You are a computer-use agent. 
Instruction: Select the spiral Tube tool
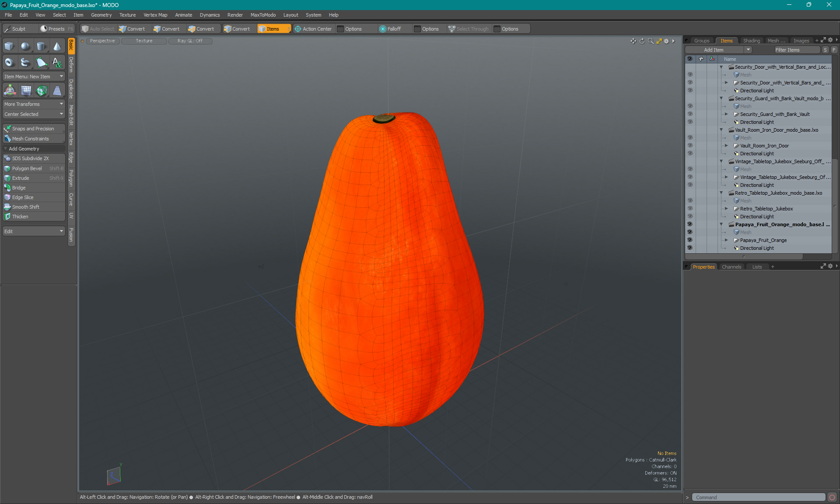pos(25,63)
